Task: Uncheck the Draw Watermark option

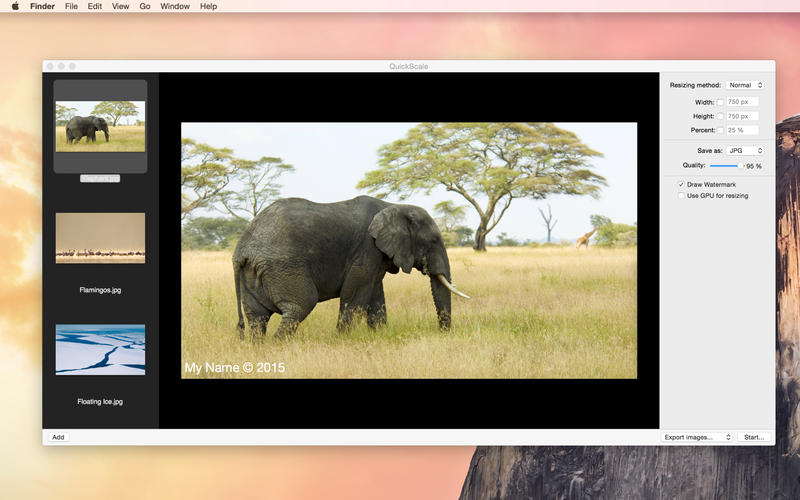Action: click(681, 185)
